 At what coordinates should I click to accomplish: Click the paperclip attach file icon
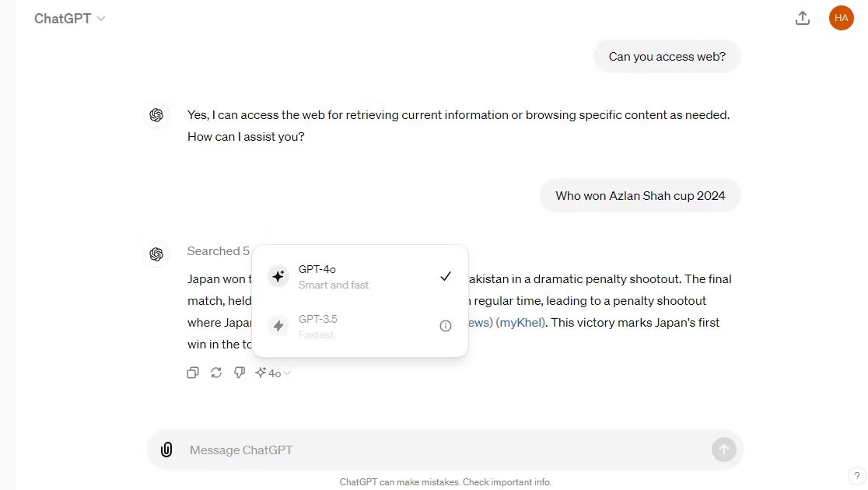pyautogui.click(x=166, y=450)
